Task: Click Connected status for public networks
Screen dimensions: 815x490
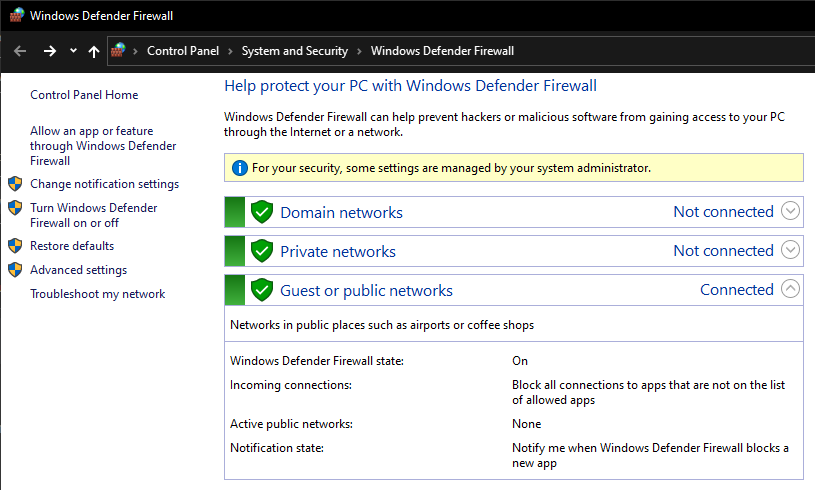Action: click(737, 289)
